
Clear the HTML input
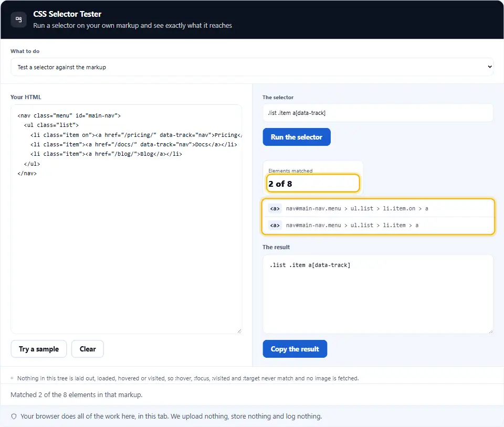click(88, 349)
